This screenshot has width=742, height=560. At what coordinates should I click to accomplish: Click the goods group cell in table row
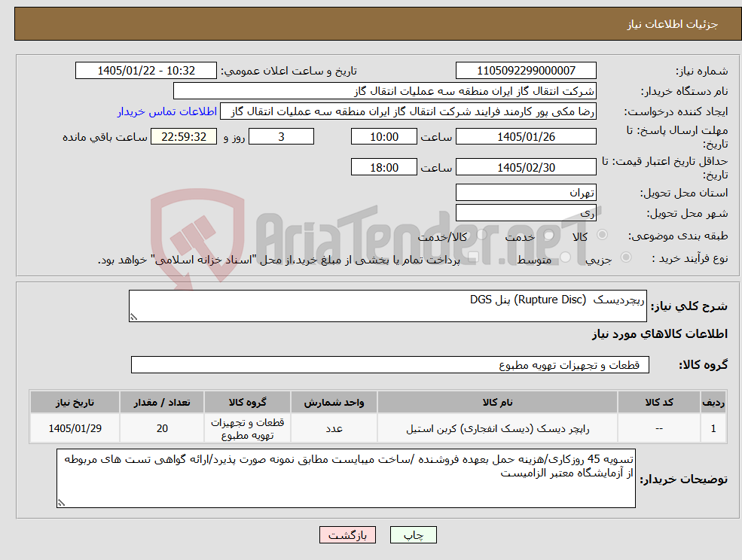tap(248, 428)
